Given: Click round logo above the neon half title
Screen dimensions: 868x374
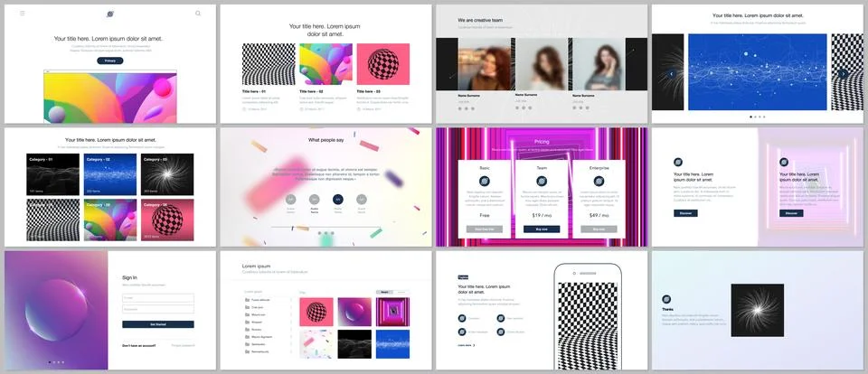Looking at the screenshot, I should pyautogui.click(x=784, y=162).
